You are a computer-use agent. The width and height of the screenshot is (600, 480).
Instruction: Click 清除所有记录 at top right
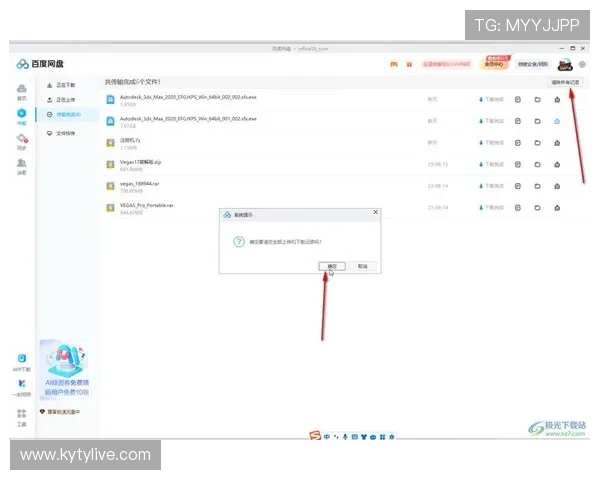[x=565, y=82]
